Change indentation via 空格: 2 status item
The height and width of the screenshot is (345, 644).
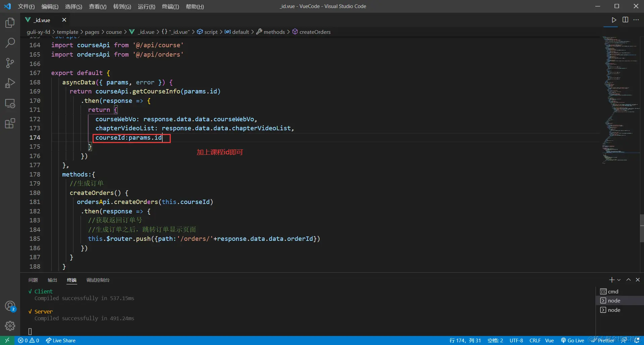pos(495,340)
